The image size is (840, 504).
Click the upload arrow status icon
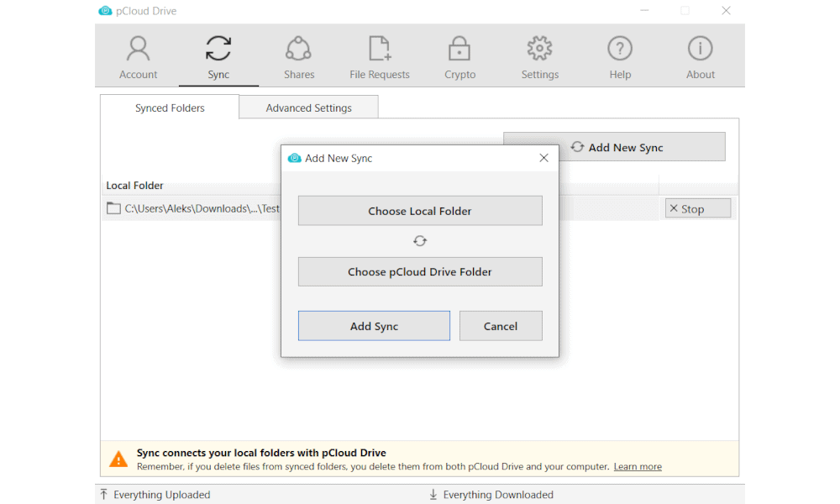[104, 494]
